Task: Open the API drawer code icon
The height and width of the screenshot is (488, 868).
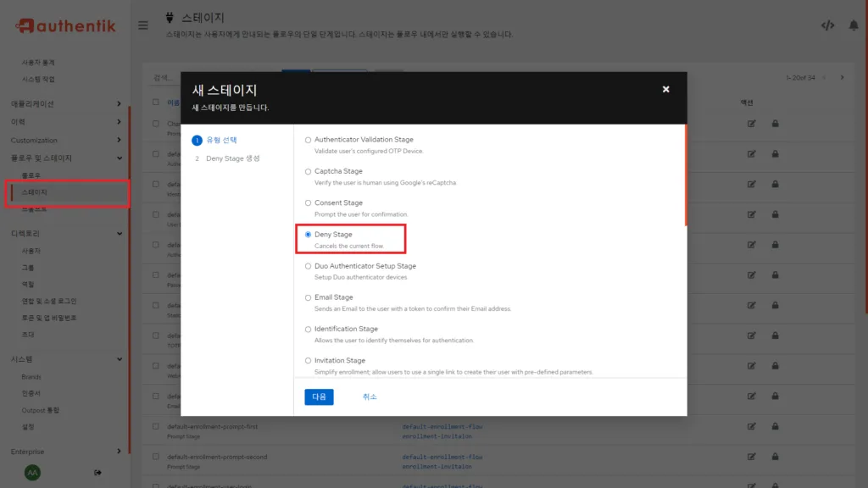Action: click(827, 25)
